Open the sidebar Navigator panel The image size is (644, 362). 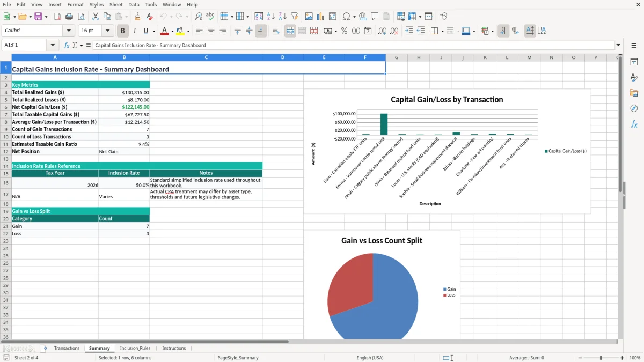pos(634,108)
